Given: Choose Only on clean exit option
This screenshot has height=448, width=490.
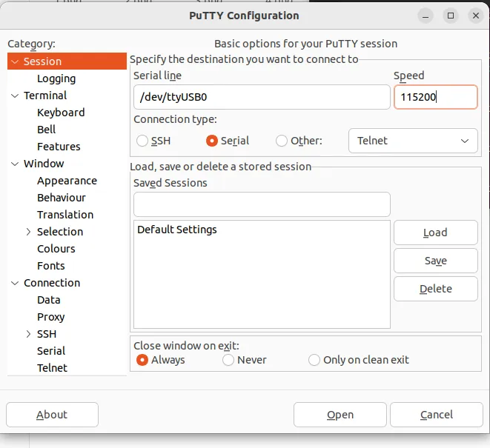Looking at the screenshot, I should 314,360.
